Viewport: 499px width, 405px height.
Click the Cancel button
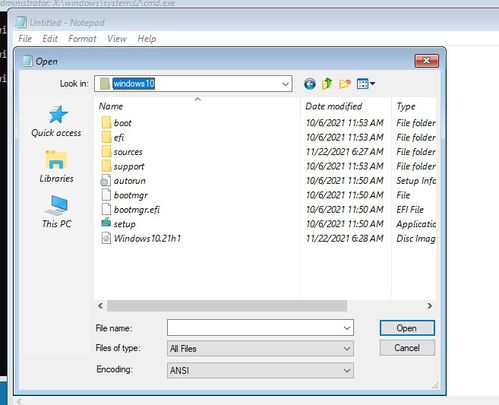coord(407,348)
